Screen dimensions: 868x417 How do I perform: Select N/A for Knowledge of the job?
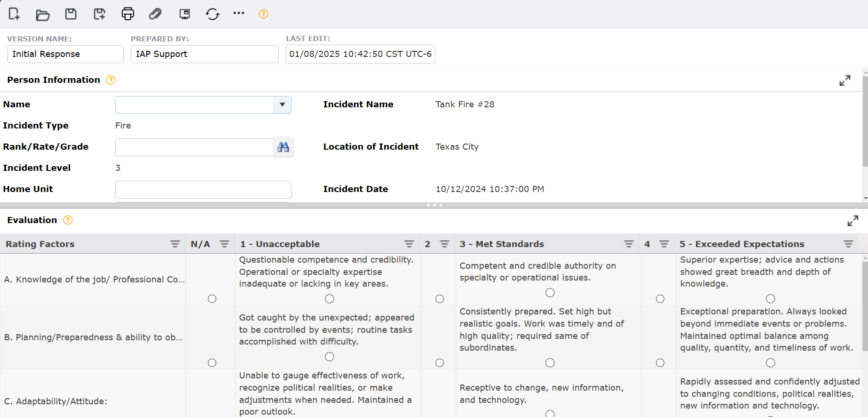click(x=212, y=299)
